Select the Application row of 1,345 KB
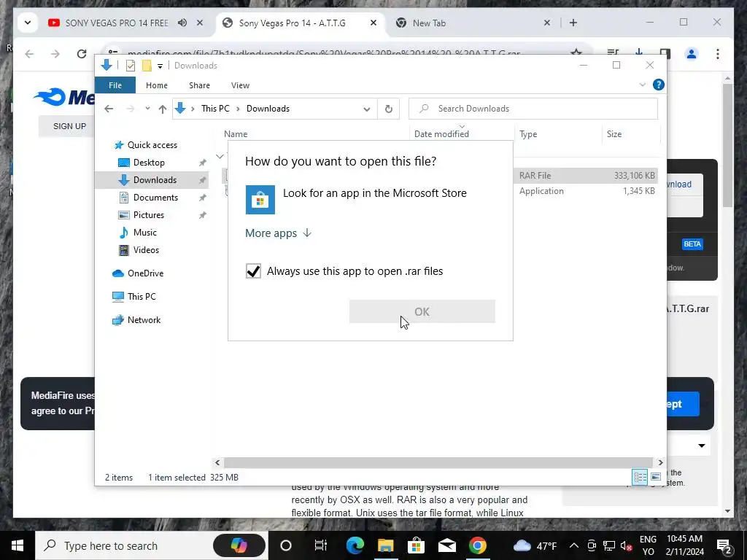The height and width of the screenshot is (560, 747). (x=587, y=191)
